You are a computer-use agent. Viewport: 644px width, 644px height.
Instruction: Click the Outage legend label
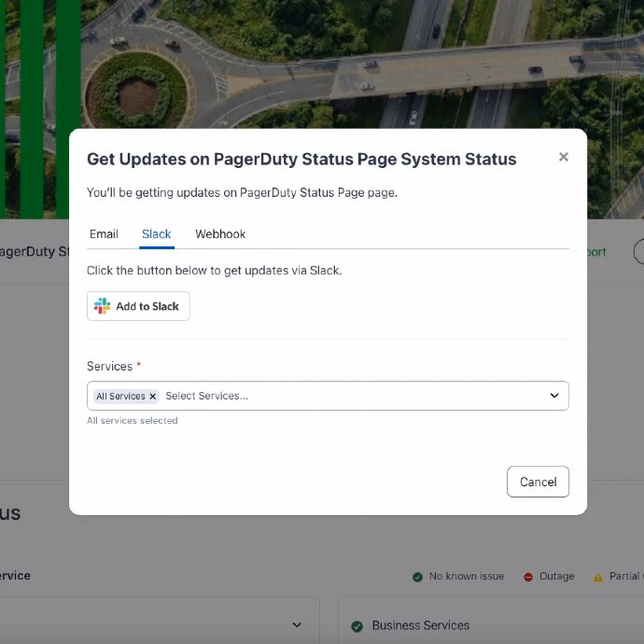556,577
